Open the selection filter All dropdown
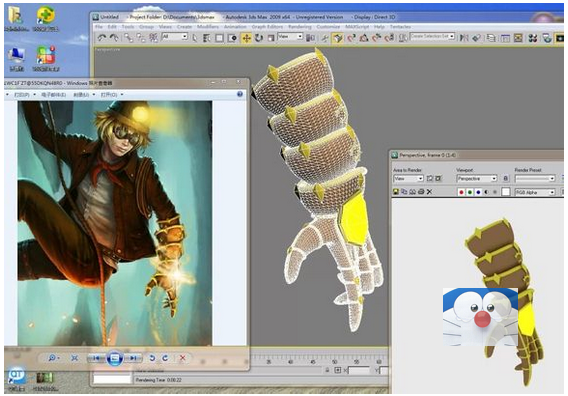The width and height of the screenshot is (568, 396). click(175, 37)
